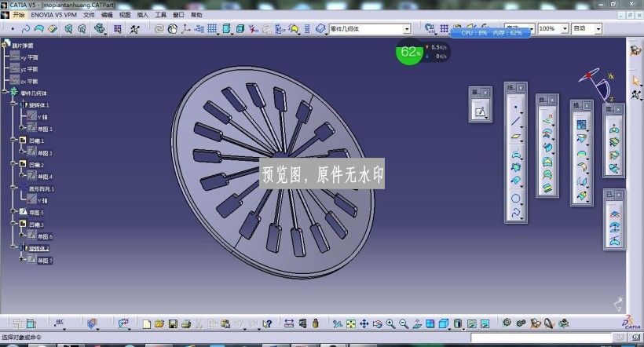Close the Sketcher floating toolbar
644x347 pixels.
coord(485,93)
